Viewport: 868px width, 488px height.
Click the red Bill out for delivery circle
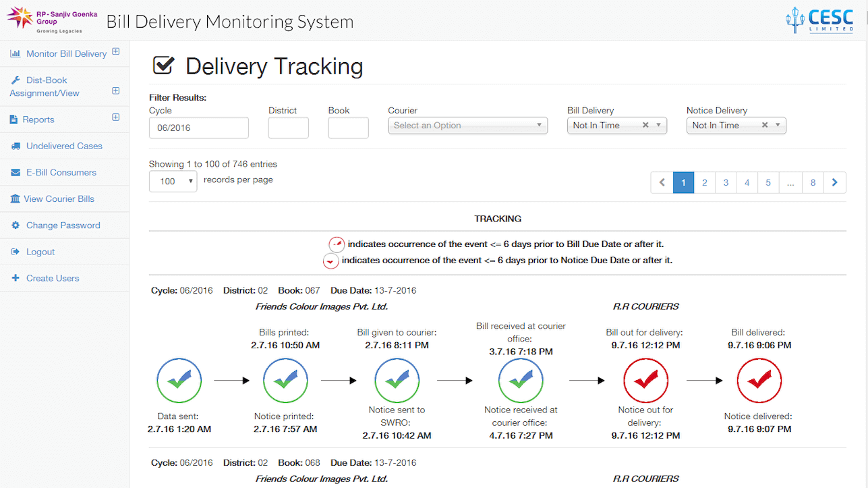pyautogui.click(x=645, y=381)
